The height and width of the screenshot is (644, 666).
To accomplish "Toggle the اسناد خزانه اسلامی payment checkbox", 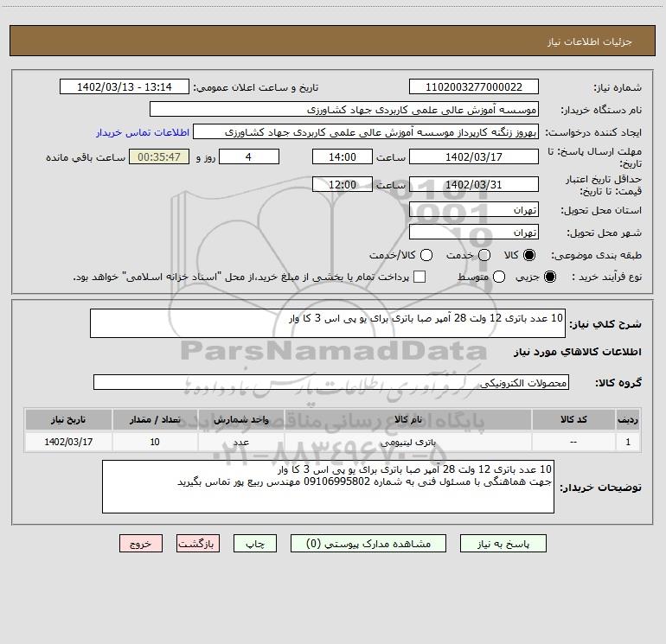I will (x=419, y=277).
